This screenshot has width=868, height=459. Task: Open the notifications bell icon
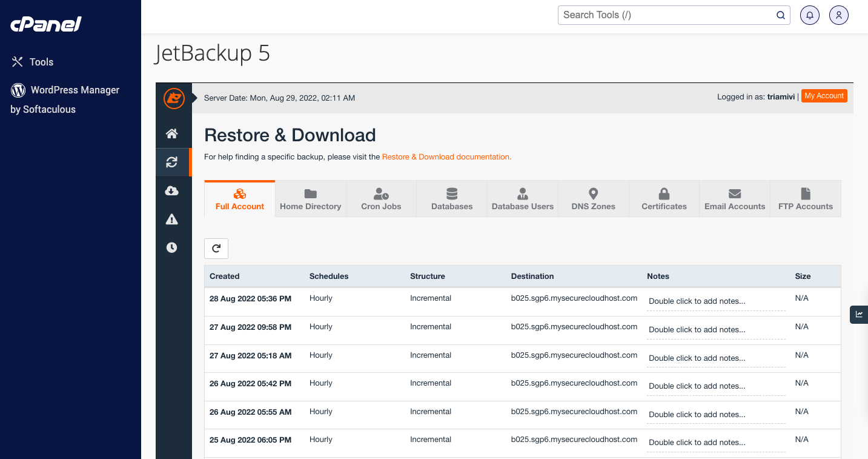[x=810, y=16]
